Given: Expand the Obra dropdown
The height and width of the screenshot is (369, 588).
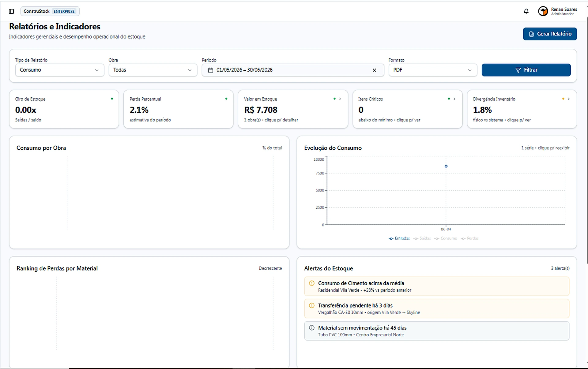Looking at the screenshot, I should 153,70.
